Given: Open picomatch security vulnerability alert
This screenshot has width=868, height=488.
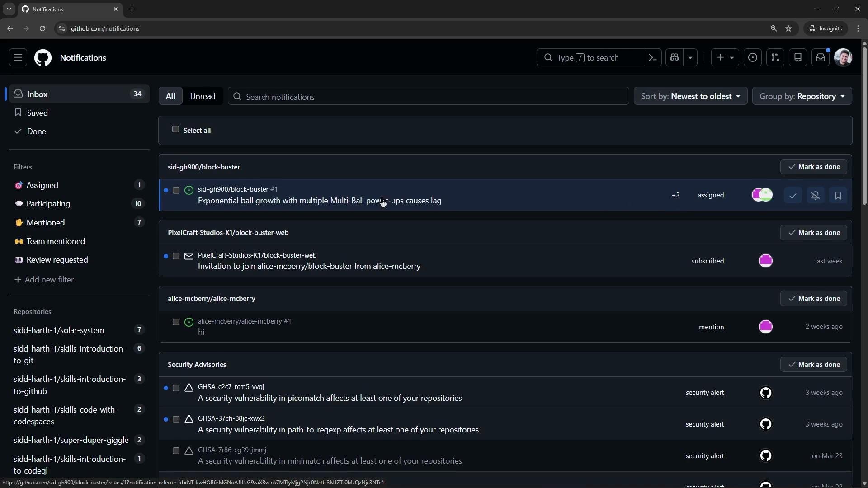Looking at the screenshot, I should tap(330, 398).
